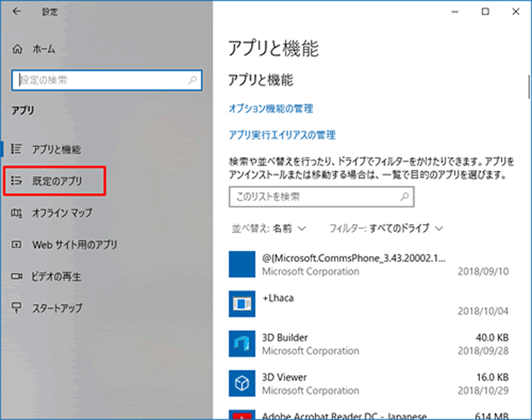The width and height of the screenshot is (532, 420).
Task: Click the vertical scrollbar thumb
Action: [529, 87]
